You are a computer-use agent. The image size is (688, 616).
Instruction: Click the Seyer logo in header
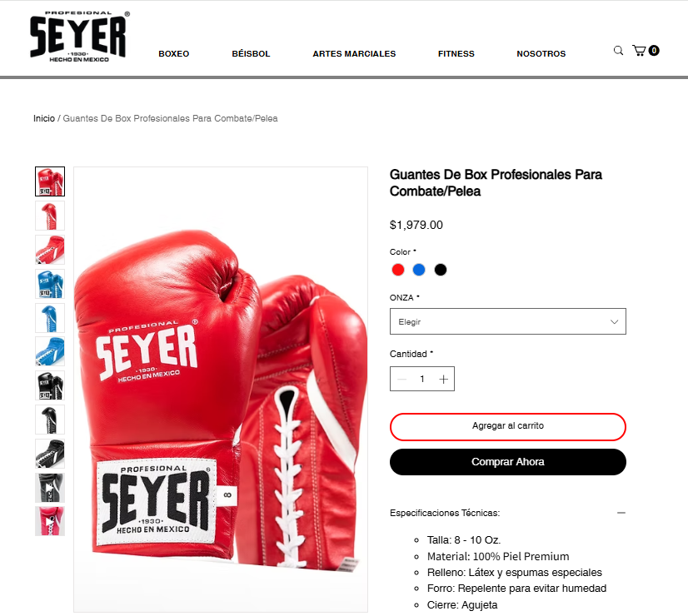80,37
